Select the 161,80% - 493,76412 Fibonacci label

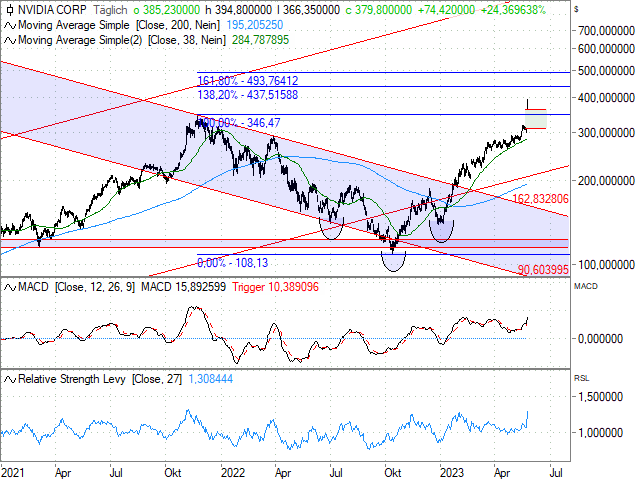(x=248, y=81)
